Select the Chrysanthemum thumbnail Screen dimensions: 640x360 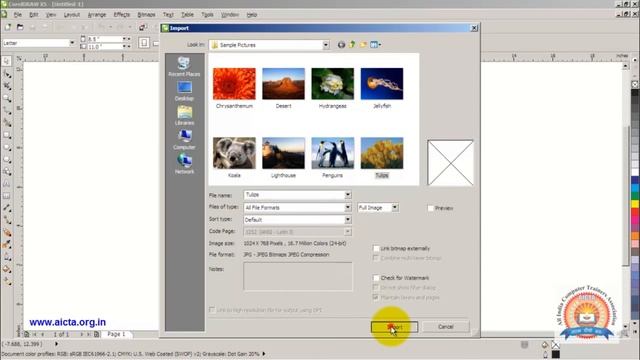pos(234,84)
